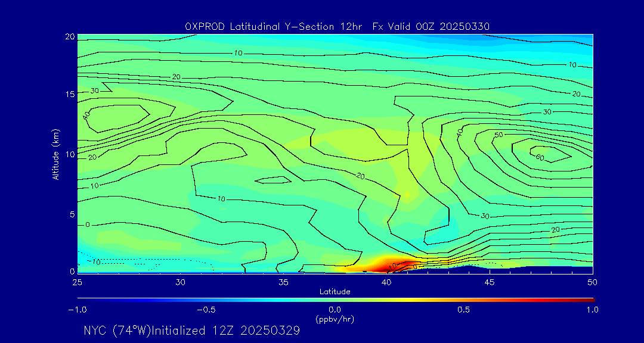Image resolution: width=644 pixels, height=343 pixels.
Task: Click latitude axis tick label 25
Action: 77,282
